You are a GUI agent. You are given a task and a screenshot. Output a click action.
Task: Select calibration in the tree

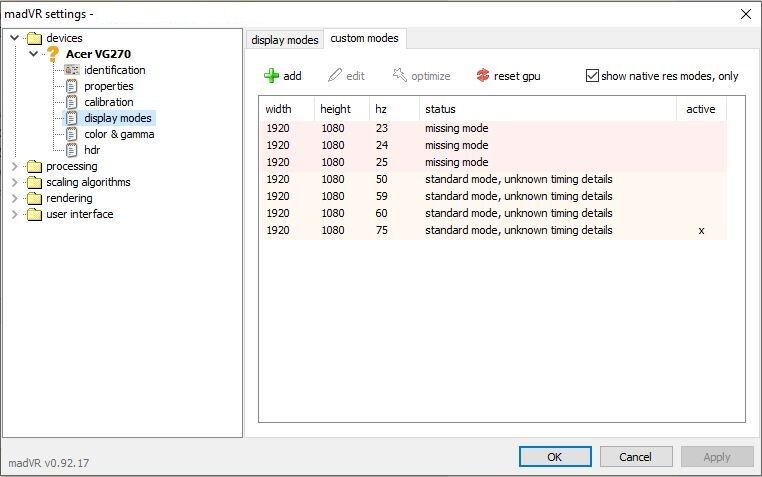[109, 102]
